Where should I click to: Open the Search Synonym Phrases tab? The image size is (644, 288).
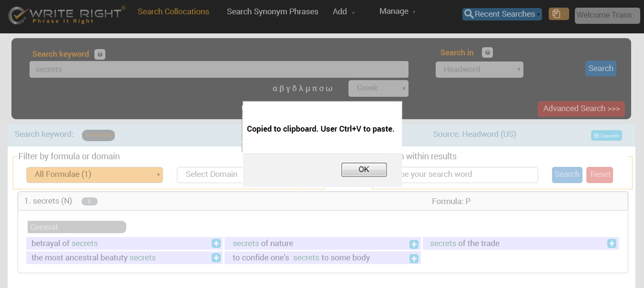pos(272,11)
